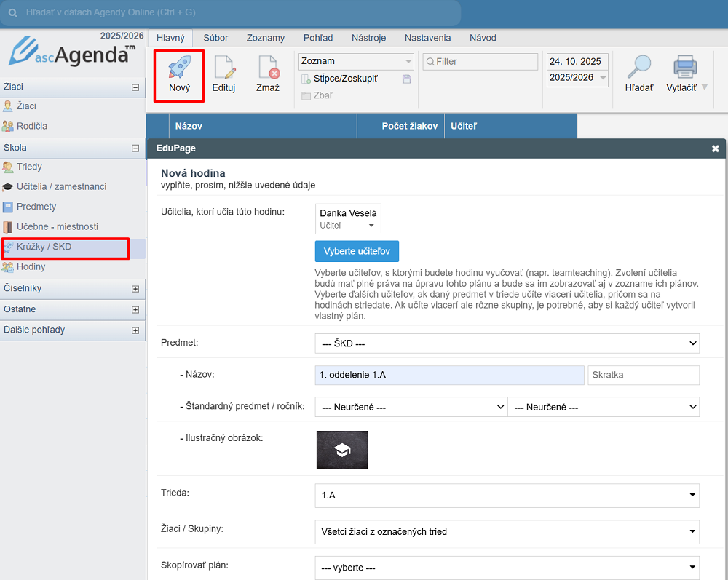Open Učitelia / zamestnanci in sidebar
728x580 pixels.
[x=61, y=187]
